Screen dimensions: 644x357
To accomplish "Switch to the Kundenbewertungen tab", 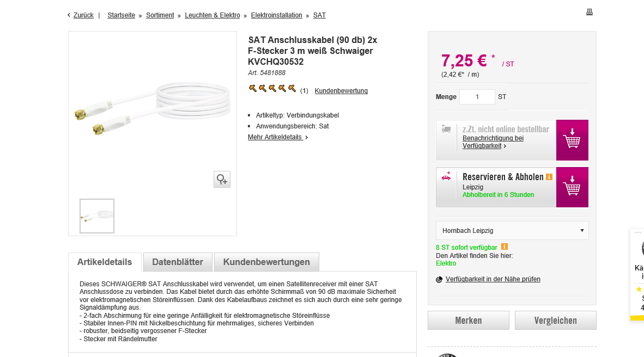I will [266, 262].
